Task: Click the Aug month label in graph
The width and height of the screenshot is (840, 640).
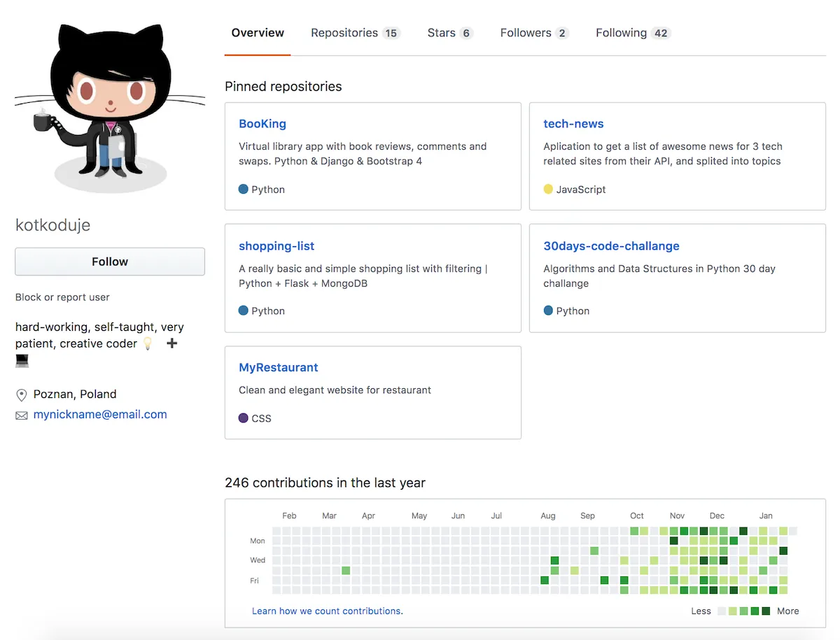Action: click(548, 515)
